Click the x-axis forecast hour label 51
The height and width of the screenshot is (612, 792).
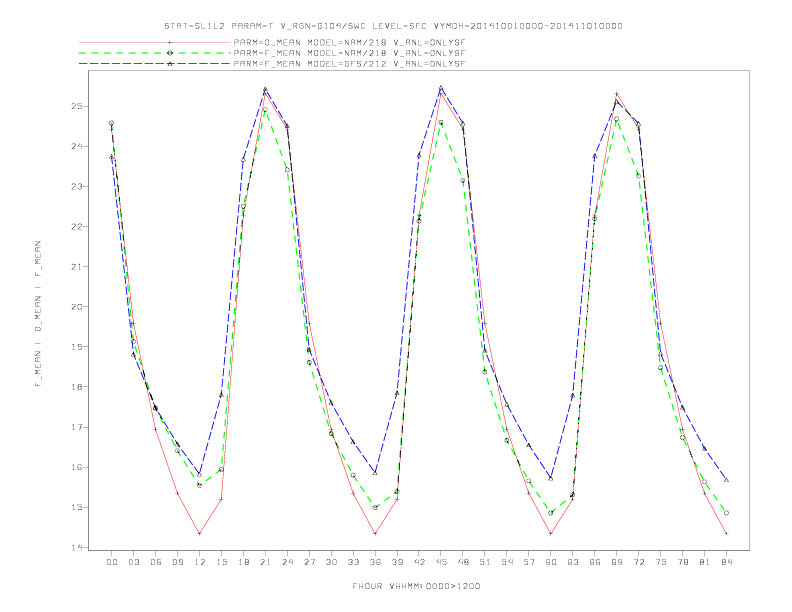[x=485, y=562]
